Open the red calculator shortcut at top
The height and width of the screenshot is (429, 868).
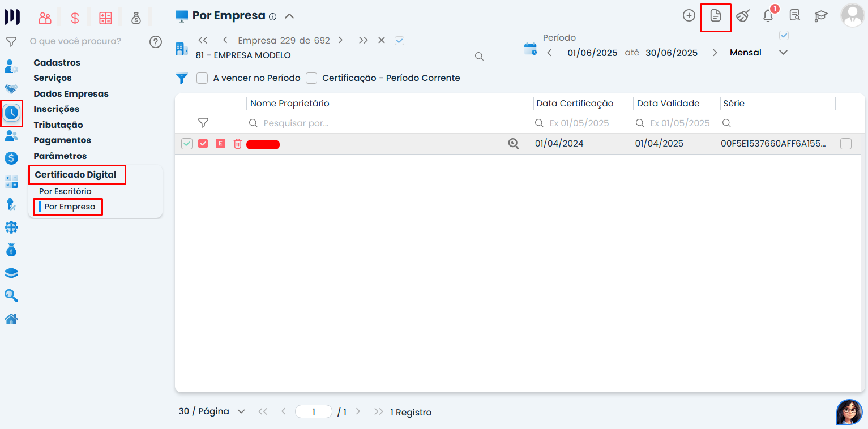pyautogui.click(x=106, y=18)
